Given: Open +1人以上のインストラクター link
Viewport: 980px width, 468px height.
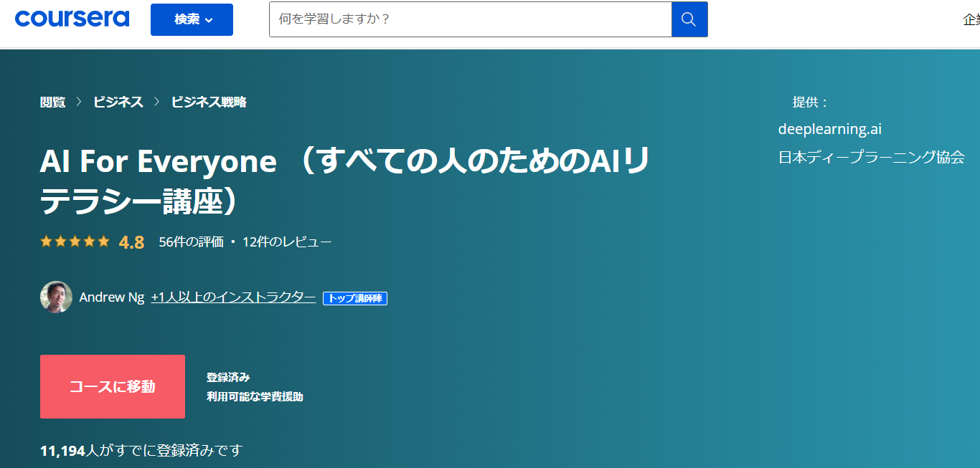Looking at the screenshot, I should pyautogui.click(x=233, y=297).
